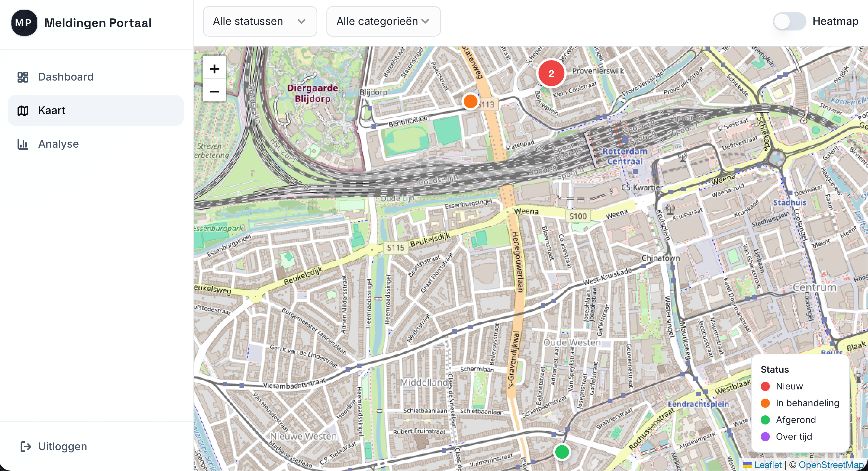Viewport: 868px width, 471px height.
Task: Click the purple Over tijd legend swatch
Action: 765,437
